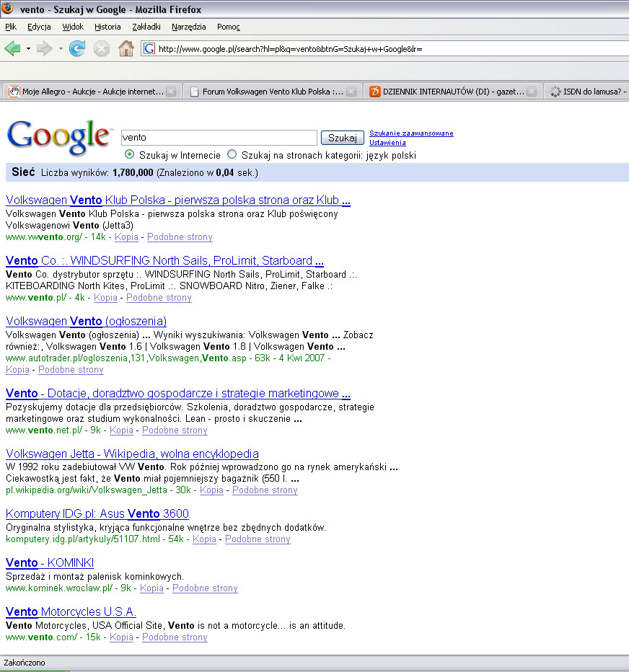629x672 pixels.
Task: Click the Stop loading icon
Action: pos(102,49)
